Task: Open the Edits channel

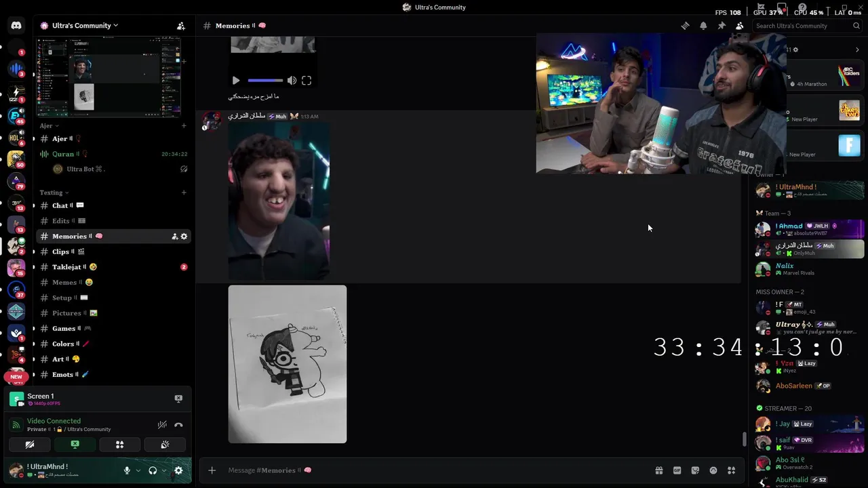Action: [x=113, y=221]
